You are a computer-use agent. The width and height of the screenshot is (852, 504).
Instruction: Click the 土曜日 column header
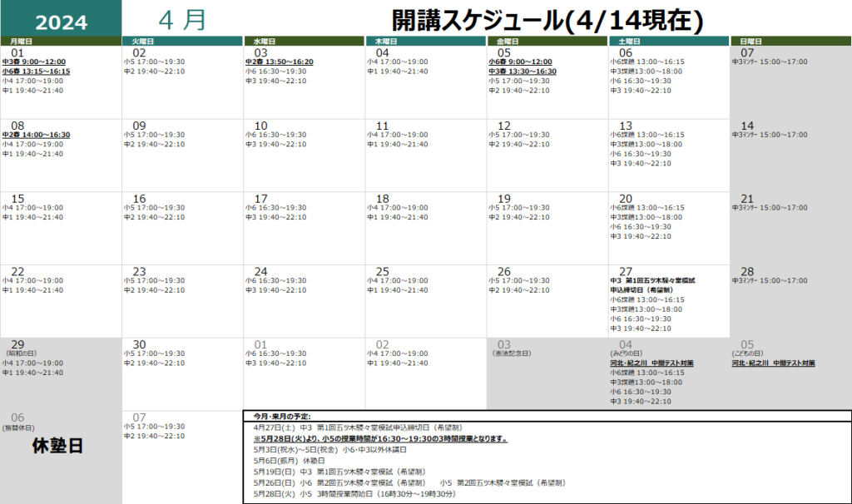(629, 41)
